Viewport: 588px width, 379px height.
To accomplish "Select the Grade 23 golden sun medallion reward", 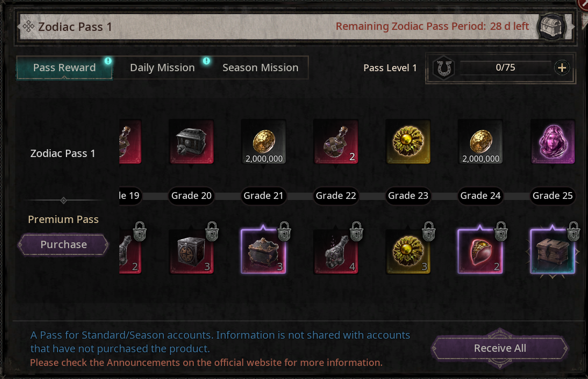I will click(x=408, y=142).
